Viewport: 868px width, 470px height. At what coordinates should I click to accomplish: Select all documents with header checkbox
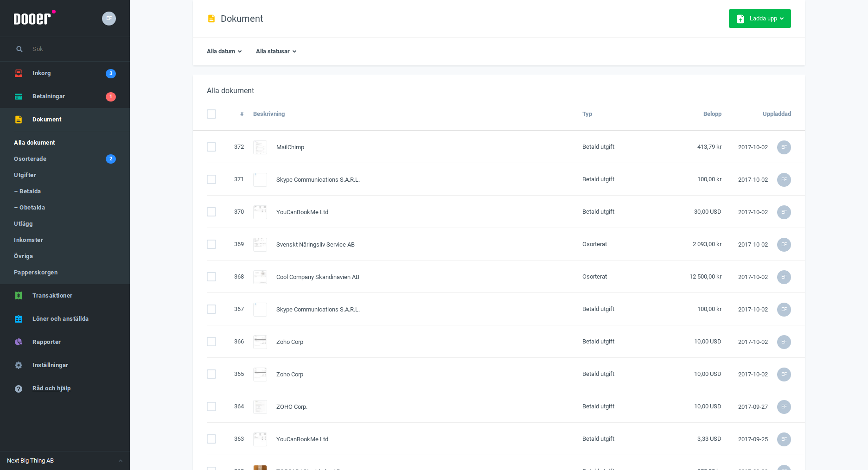click(x=211, y=114)
